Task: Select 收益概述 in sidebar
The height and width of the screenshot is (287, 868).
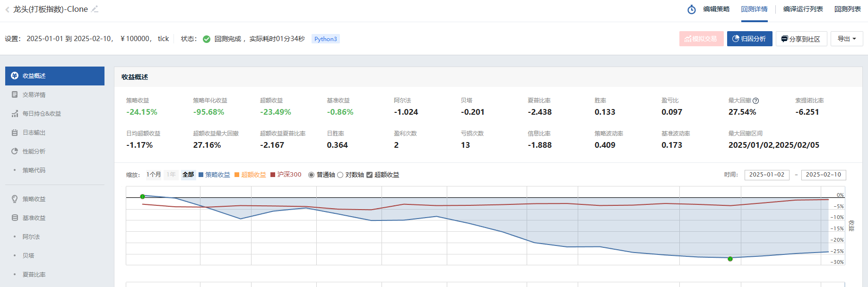Action: [x=55, y=76]
